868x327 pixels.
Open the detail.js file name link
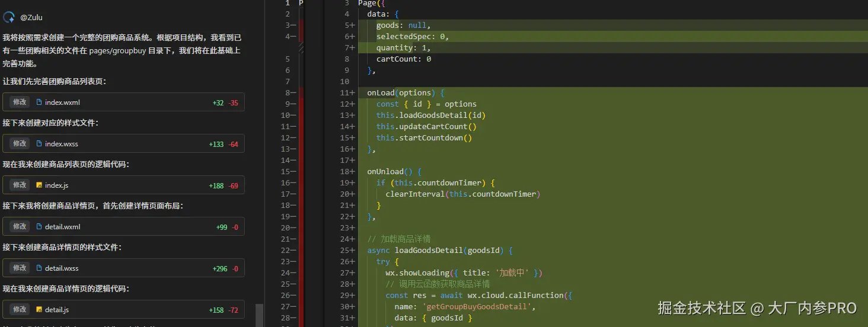(57, 310)
